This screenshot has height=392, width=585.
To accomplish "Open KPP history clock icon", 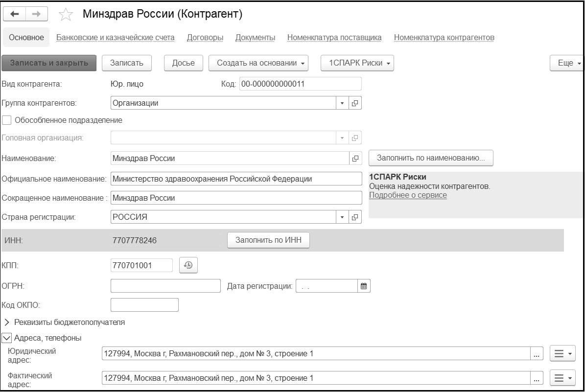I will pos(188,265).
